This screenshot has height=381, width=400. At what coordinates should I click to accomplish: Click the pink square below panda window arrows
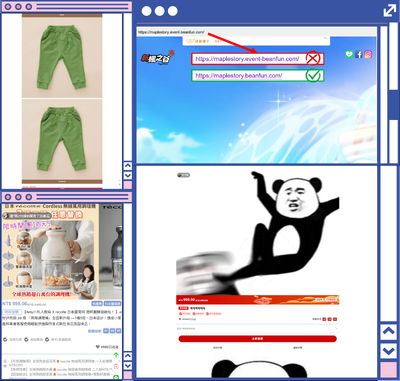pyautogui.click(x=389, y=370)
